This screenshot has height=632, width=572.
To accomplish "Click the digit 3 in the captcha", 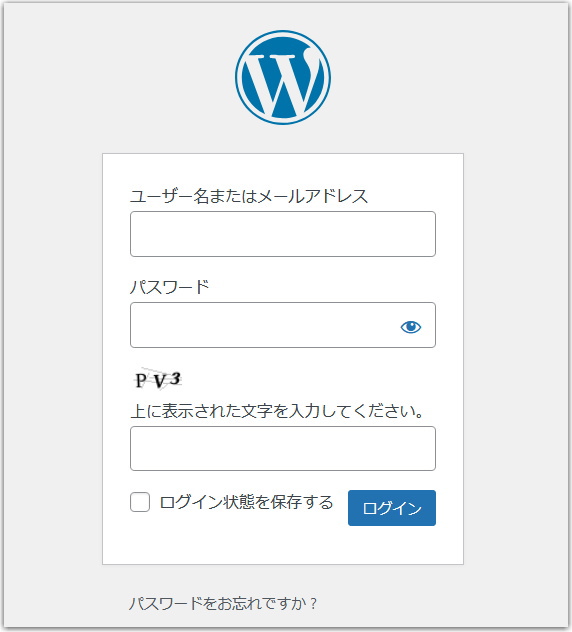I will [175, 378].
